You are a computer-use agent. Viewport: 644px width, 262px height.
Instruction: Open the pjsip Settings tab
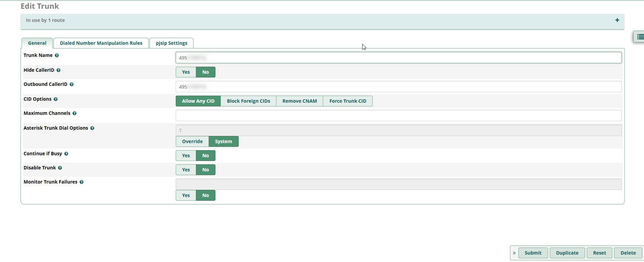[x=171, y=43]
